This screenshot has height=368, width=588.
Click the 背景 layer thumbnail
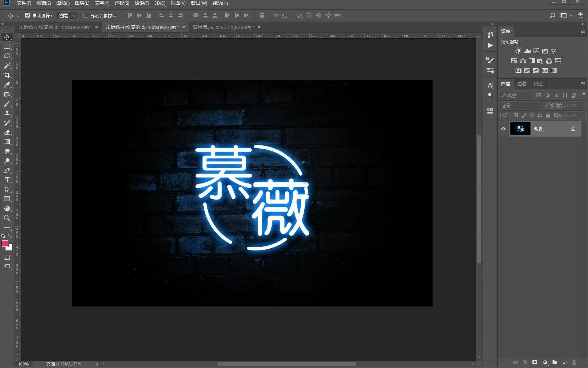coord(520,129)
